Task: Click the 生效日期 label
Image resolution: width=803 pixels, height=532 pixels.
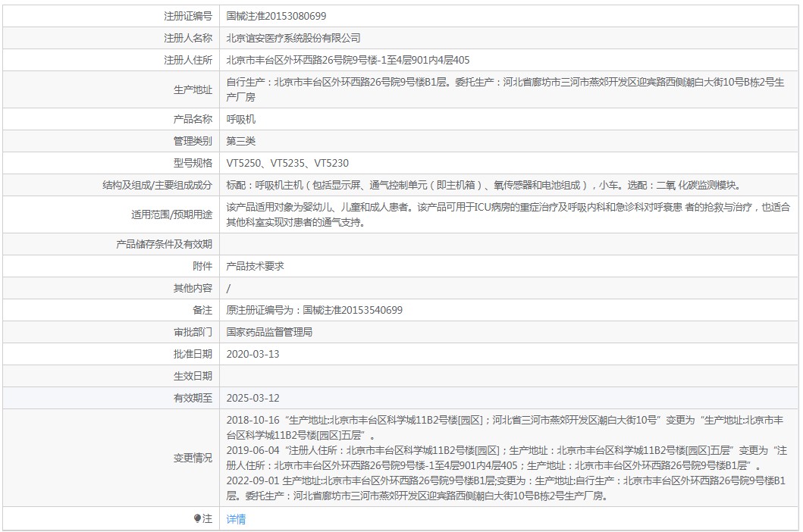Action: (193, 376)
